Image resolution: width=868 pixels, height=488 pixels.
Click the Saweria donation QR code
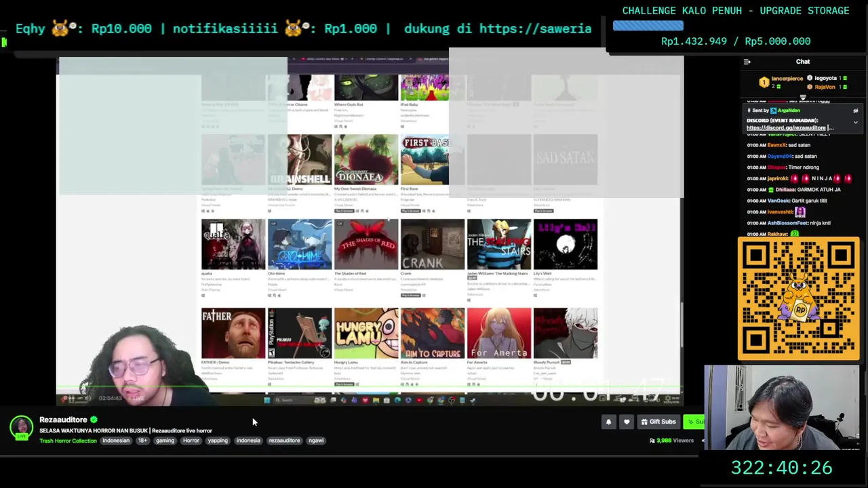click(x=799, y=298)
